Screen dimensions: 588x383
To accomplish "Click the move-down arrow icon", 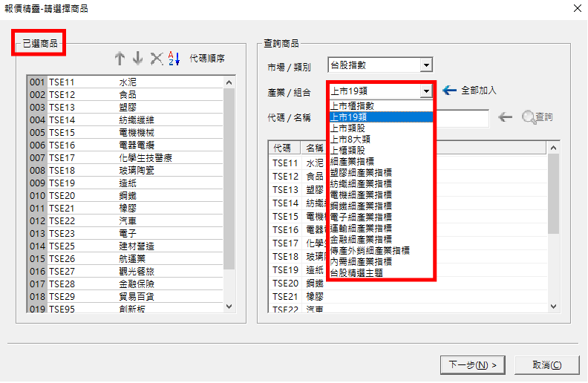I will click(137, 59).
